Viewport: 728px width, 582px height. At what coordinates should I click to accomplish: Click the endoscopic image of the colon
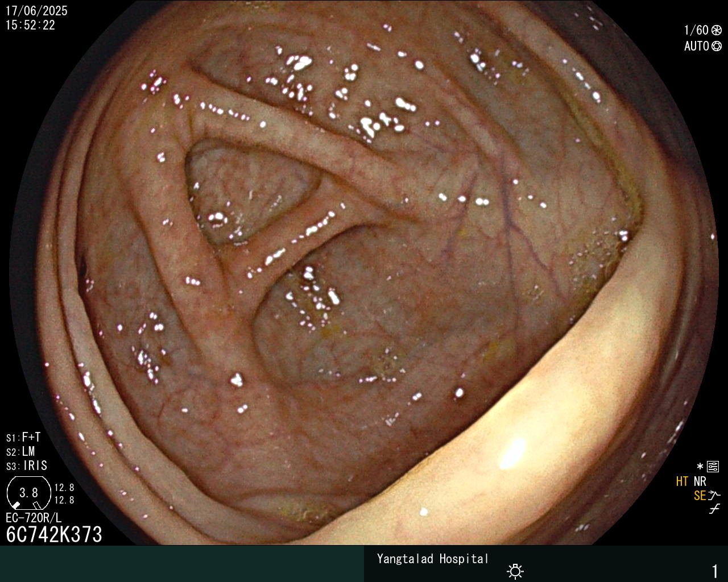click(x=364, y=273)
